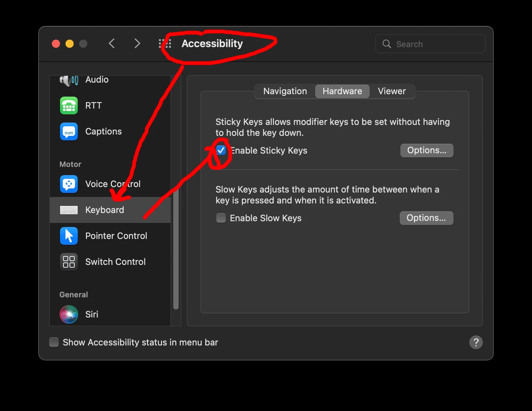The height and width of the screenshot is (411, 532).
Task: Select Siri in the sidebar
Action: point(110,314)
